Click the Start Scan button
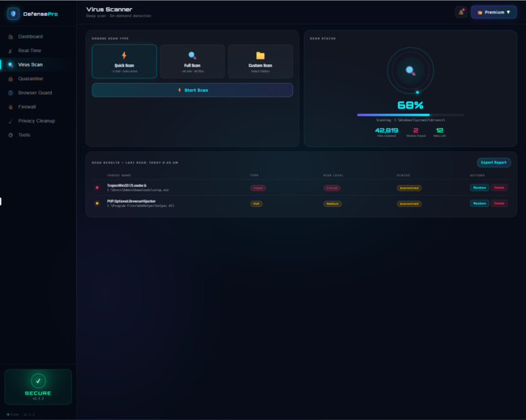This screenshot has width=526, height=420. (x=192, y=90)
